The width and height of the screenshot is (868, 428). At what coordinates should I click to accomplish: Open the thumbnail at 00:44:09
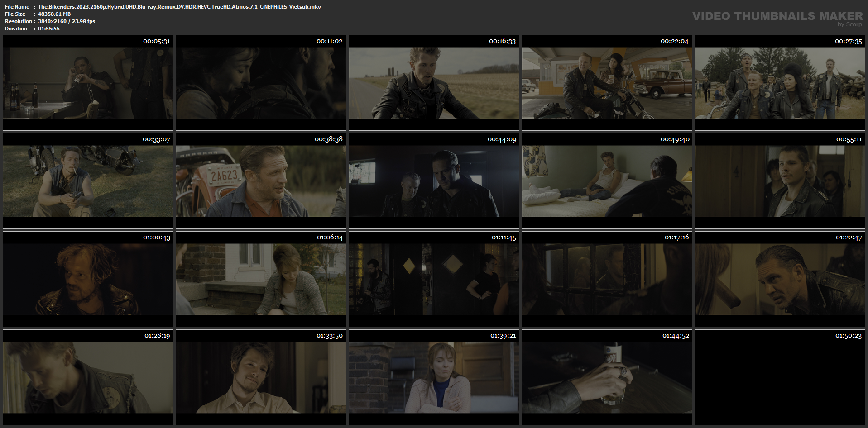tap(434, 181)
